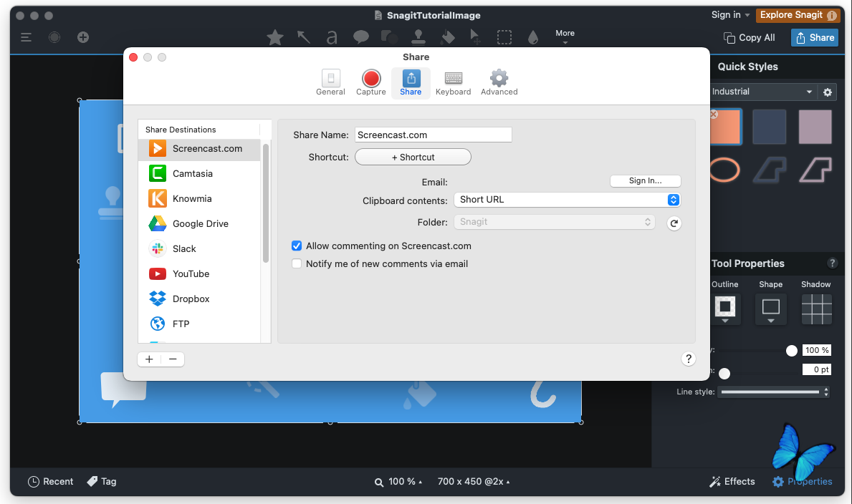Switch to Advanced preferences tab
The image size is (852, 504).
tap(499, 83)
